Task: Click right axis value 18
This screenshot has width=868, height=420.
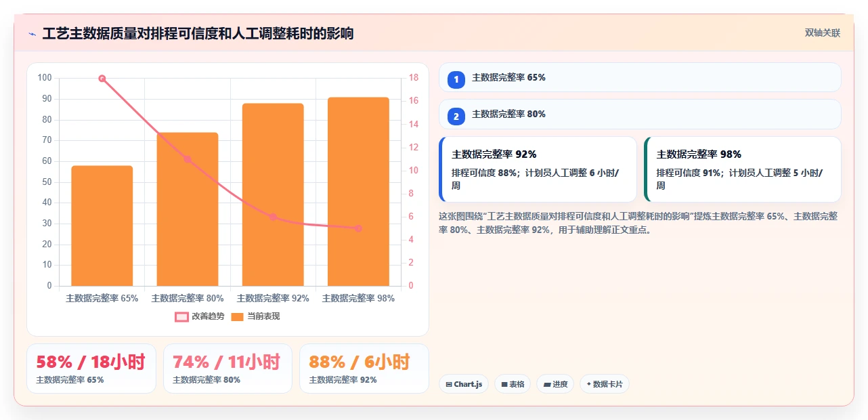Action: coord(414,78)
